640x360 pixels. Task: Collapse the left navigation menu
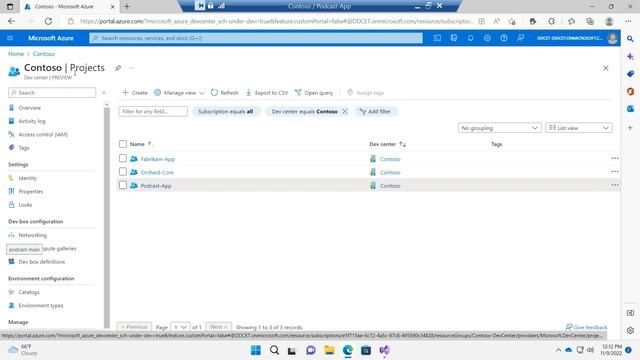(104, 93)
